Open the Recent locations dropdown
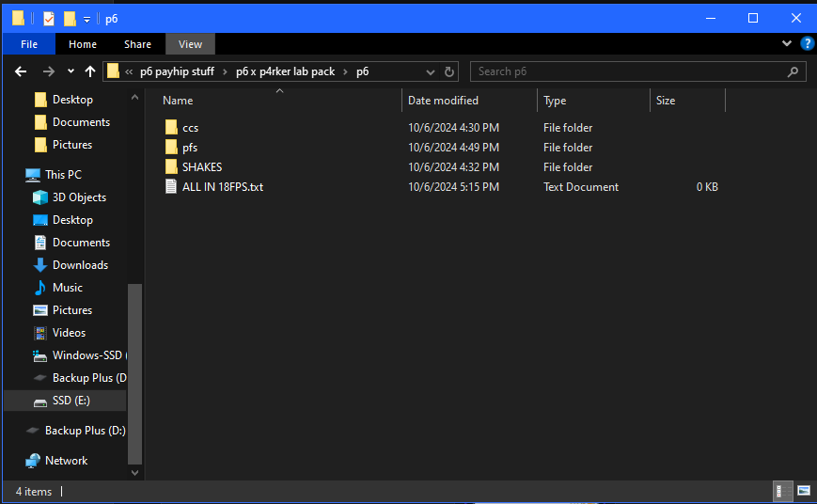817x504 pixels. point(71,71)
